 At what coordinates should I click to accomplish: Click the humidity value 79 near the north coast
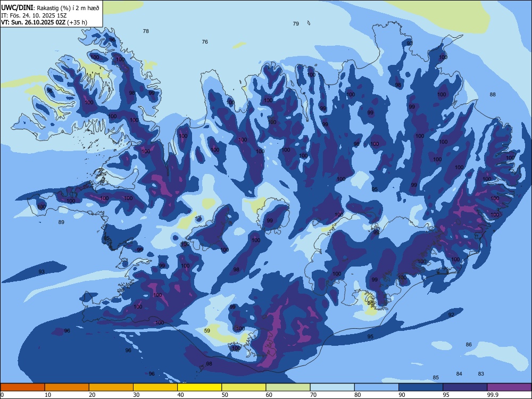click(x=296, y=24)
